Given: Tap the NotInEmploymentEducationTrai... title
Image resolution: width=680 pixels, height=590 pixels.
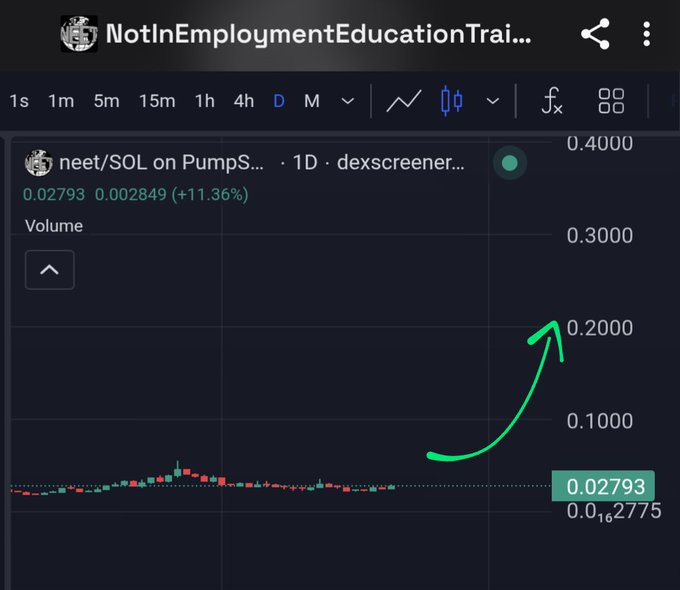Looking at the screenshot, I should [x=318, y=34].
